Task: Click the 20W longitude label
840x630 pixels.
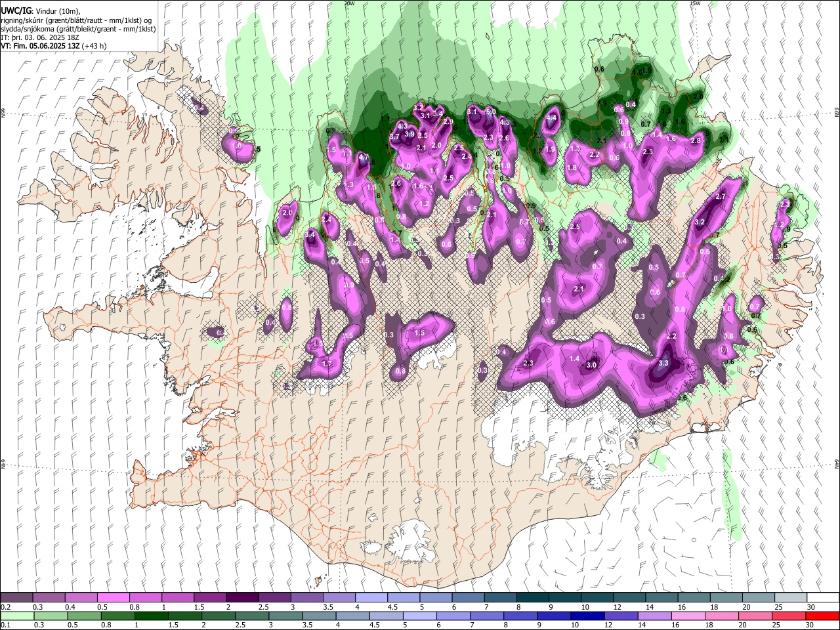Action: (x=349, y=3)
